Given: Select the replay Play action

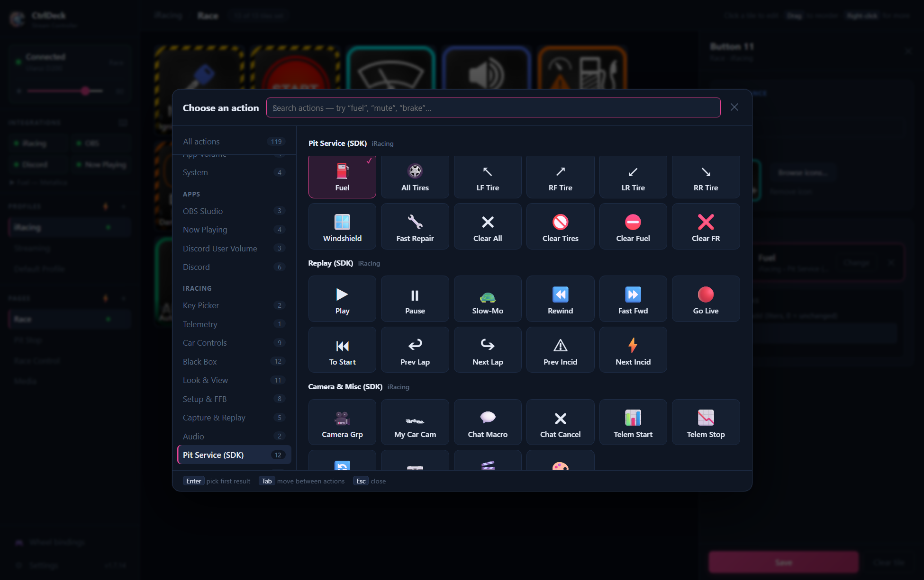Looking at the screenshot, I should pos(342,299).
